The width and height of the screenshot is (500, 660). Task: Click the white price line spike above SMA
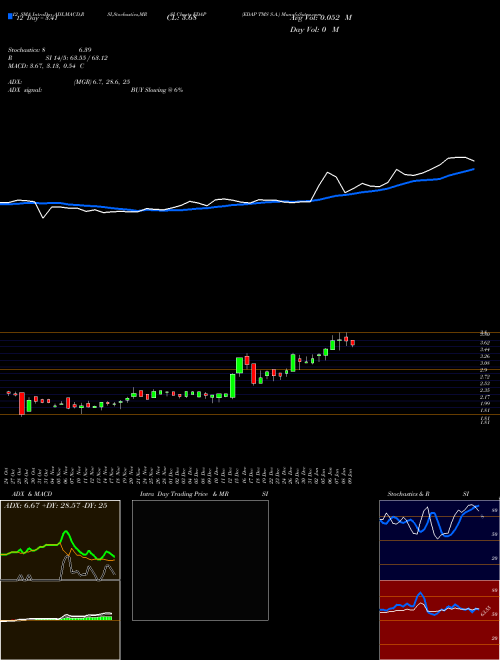pyautogui.click(x=328, y=173)
